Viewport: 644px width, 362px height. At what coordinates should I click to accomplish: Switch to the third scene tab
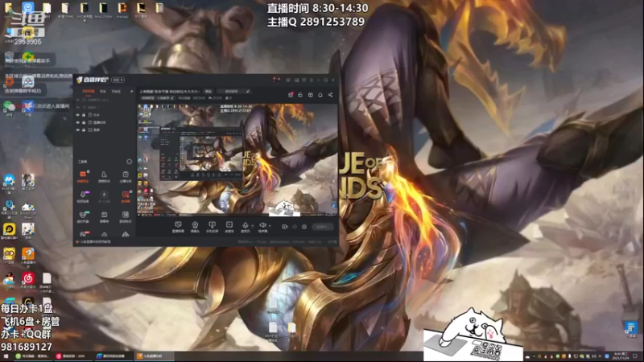coord(116,91)
